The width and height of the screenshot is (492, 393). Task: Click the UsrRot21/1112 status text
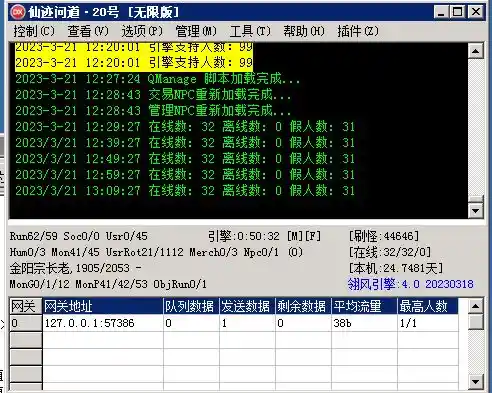point(144,252)
